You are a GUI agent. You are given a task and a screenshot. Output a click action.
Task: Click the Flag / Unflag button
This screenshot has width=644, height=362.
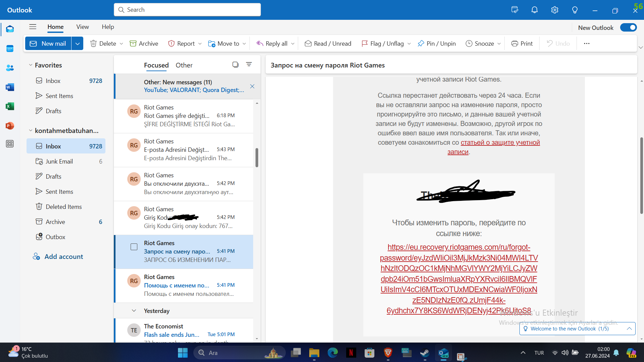point(382,44)
